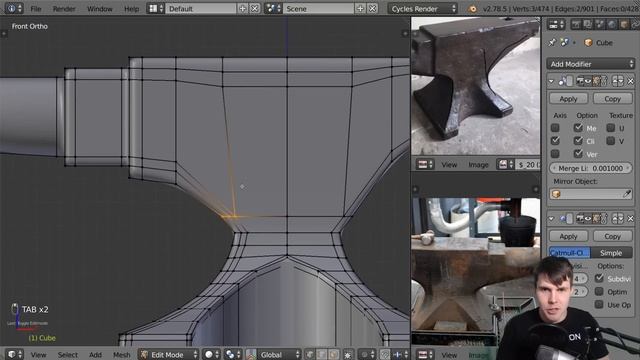This screenshot has height=360, width=640.
Task: Open the File menu
Action: (x=36, y=9)
